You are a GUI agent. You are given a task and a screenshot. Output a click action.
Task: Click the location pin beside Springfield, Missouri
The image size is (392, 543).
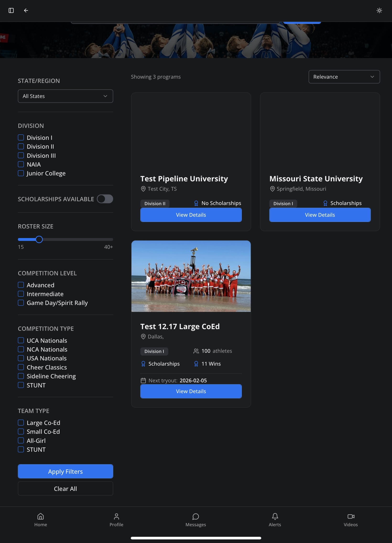[x=272, y=189]
